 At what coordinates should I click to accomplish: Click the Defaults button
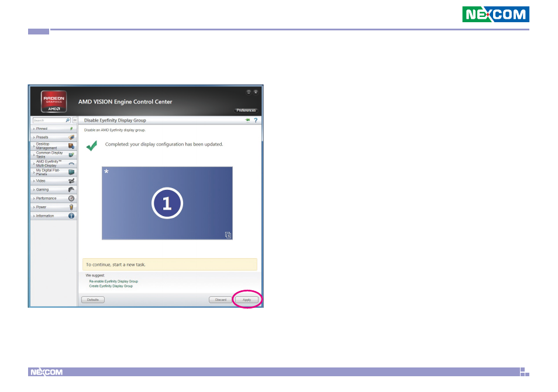(93, 300)
